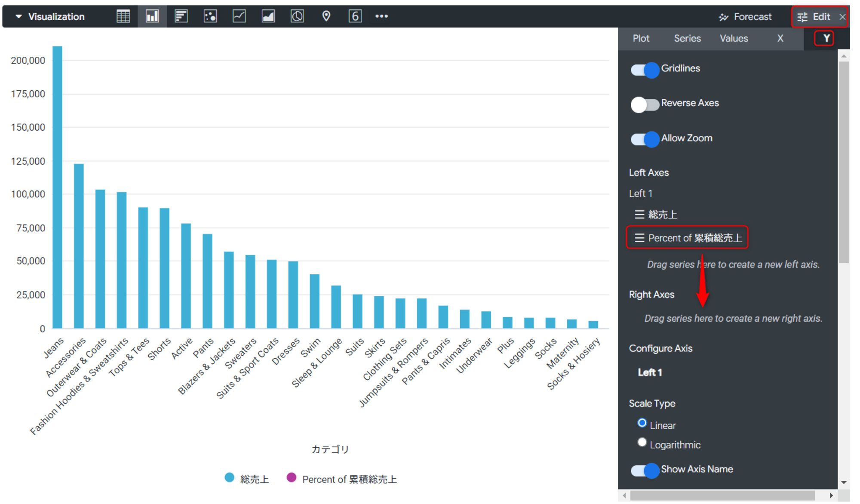Switch to the Plot tab
This screenshot has width=860, height=504.
pyautogui.click(x=641, y=38)
